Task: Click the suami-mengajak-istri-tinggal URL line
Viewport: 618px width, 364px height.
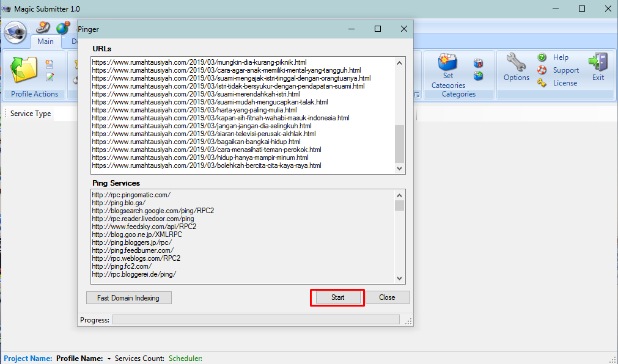Action: (231, 78)
